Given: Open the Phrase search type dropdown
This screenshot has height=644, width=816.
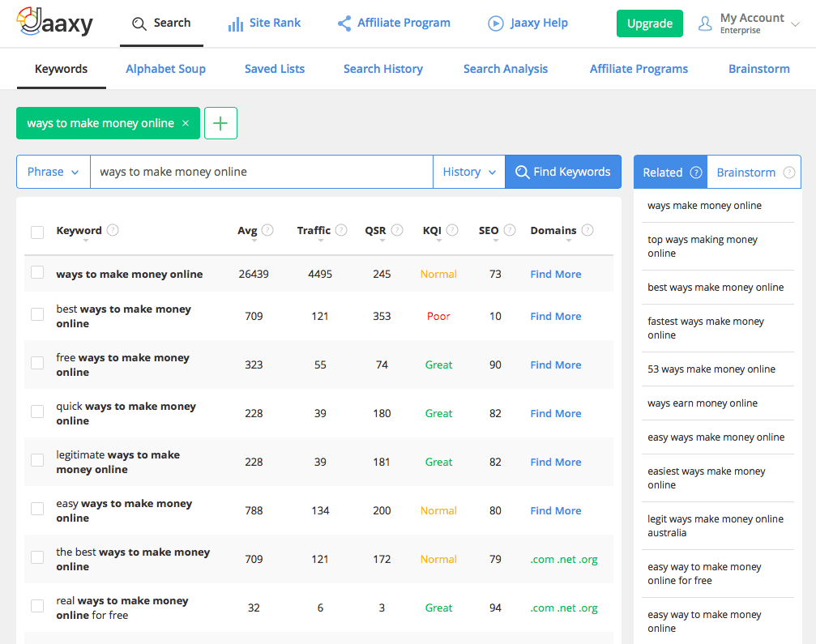Looking at the screenshot, I should 53,172.
